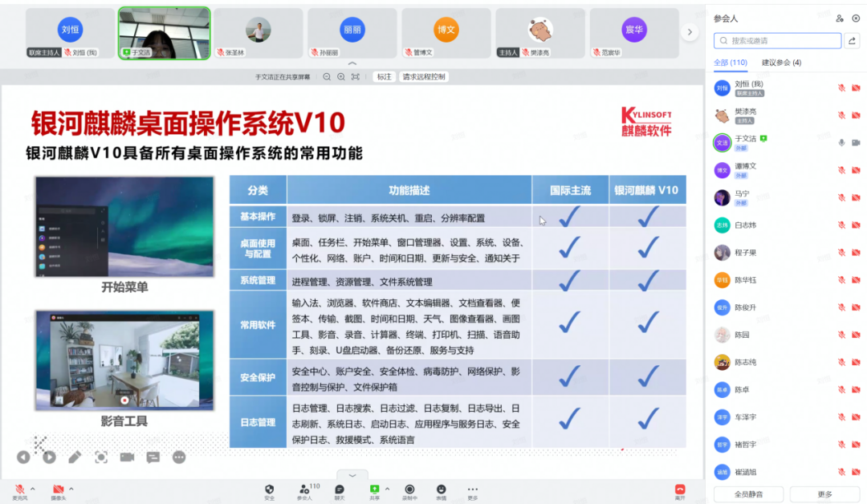This screenshot has width=867, height=504.
Task: Unmute the 麦克风 microphone
Action: [20, 488]
